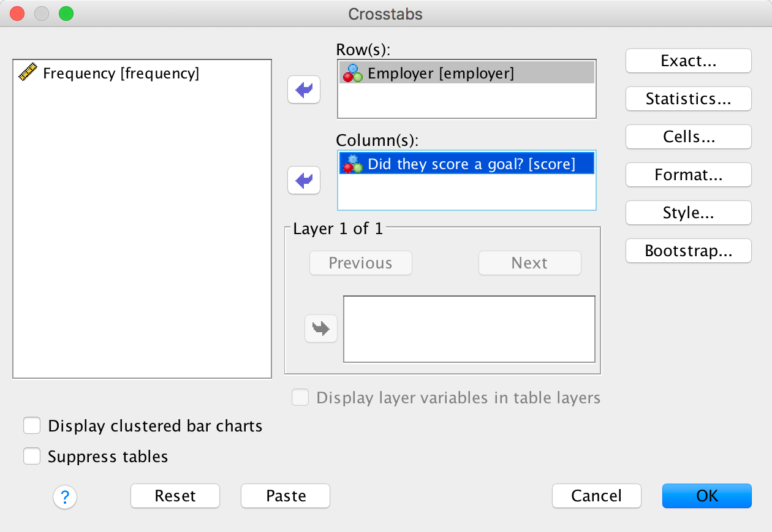Click the nominal icon beside Employer variable
Image resolution: width=772 pixels, height=532 pixels.
[352, 74]
